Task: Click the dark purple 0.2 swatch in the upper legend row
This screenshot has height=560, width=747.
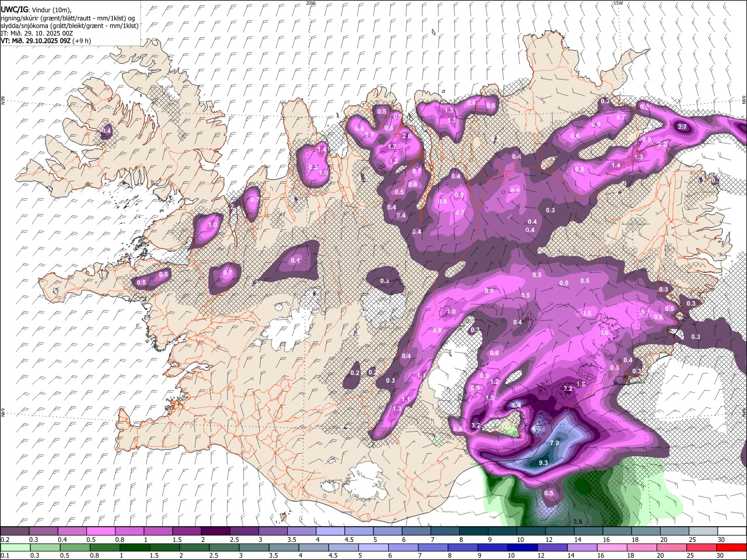Action: (15, 531)
